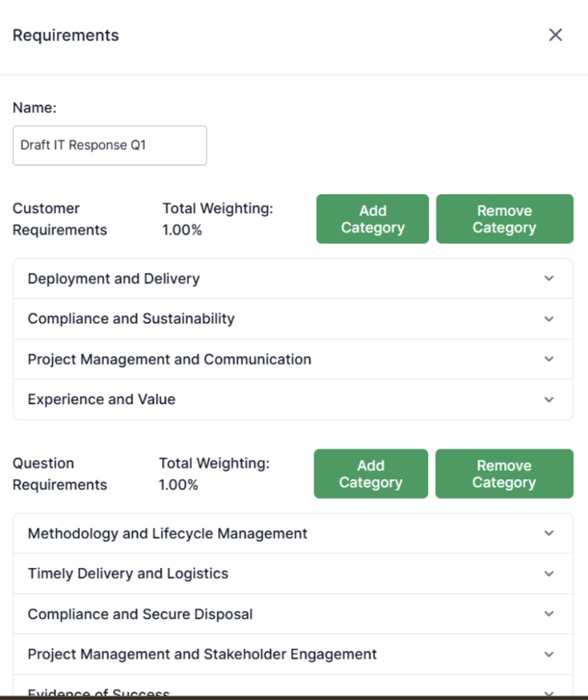
Task: Expand Project Management and Communication chevron
Action: (549, 359)
